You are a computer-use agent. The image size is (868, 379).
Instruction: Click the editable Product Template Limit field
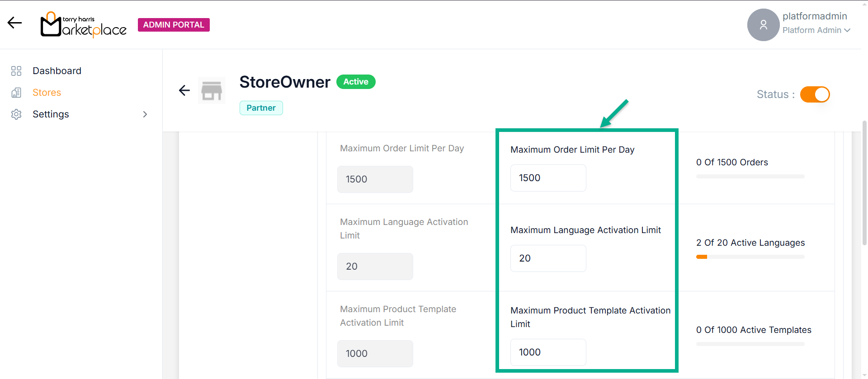pyautogui.click(x=548, y=352)
